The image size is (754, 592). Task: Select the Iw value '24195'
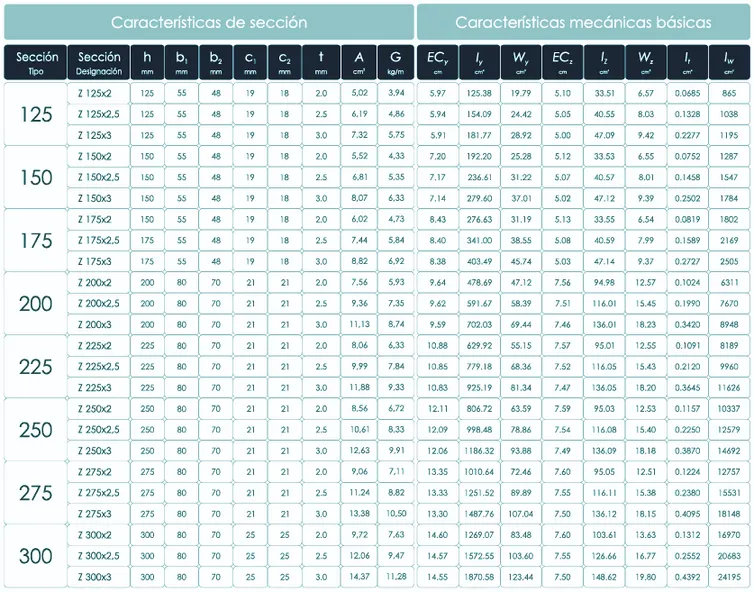[x=729, y=577]
